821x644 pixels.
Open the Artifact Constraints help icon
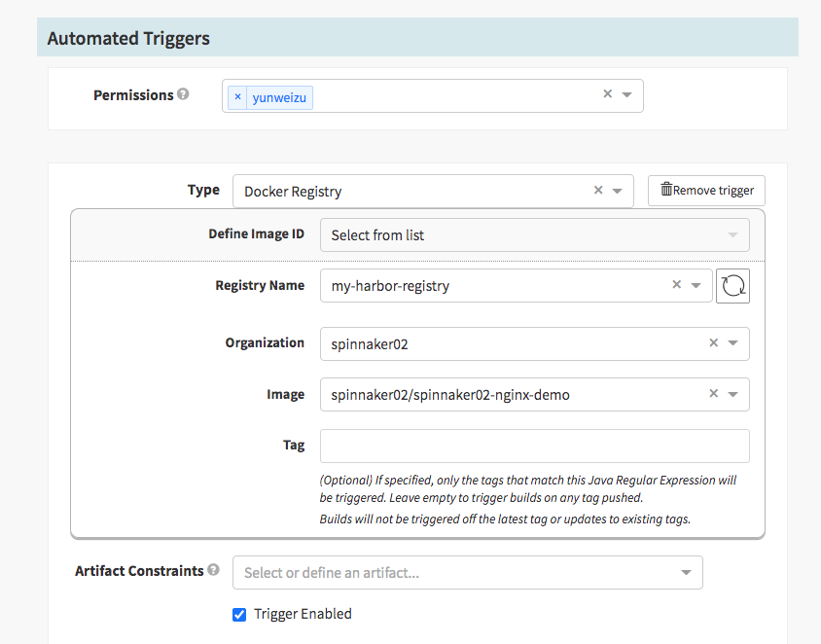pos(213,570)
